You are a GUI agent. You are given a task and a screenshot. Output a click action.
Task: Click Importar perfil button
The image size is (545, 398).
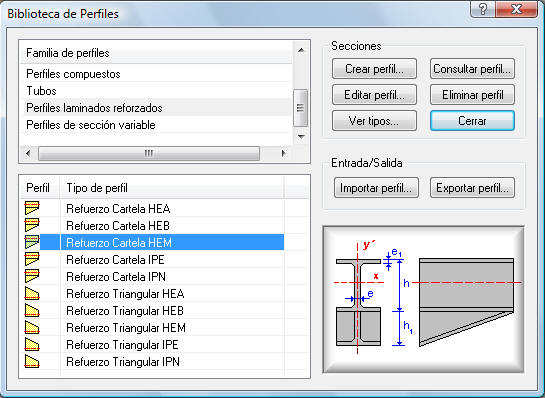(x=376, y=188)
